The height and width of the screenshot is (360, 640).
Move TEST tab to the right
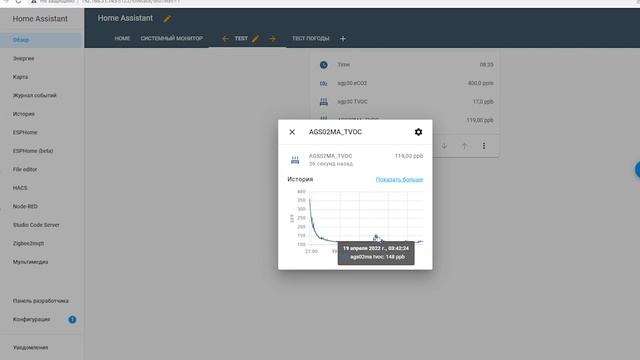272,39
